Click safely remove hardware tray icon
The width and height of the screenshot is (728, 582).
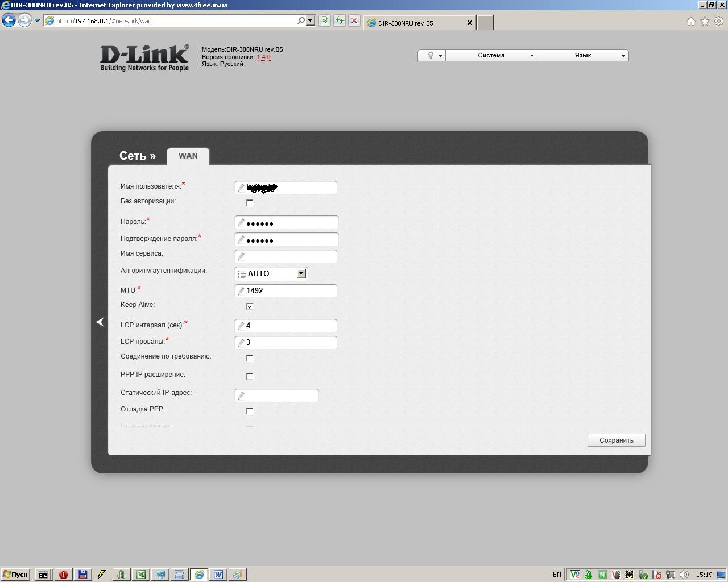pyautogui.click(x=643, y=575)
